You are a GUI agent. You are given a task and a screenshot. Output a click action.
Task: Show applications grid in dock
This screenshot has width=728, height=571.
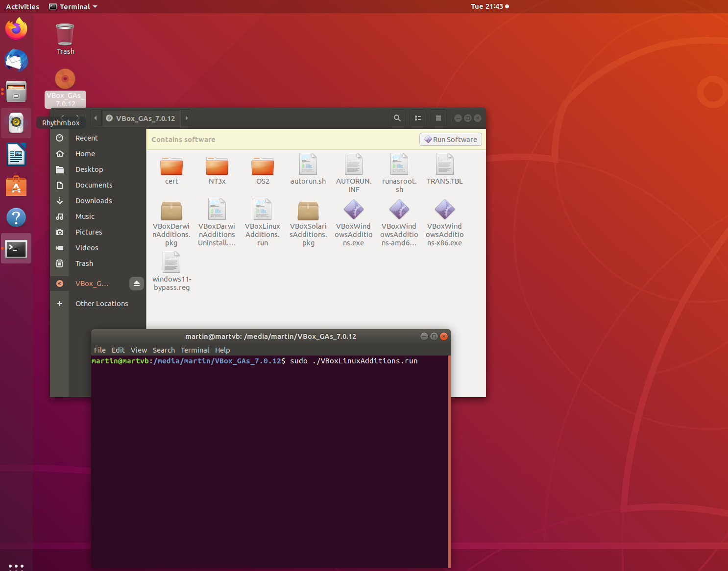tap(16, 566)
